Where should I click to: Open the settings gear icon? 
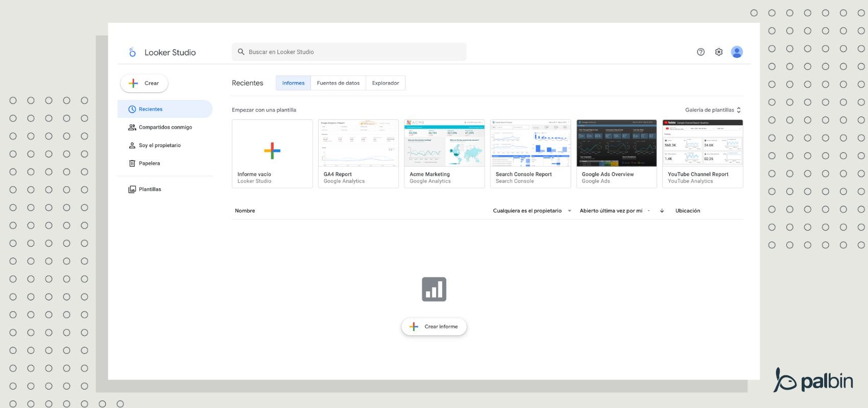[x=719, y=52]
